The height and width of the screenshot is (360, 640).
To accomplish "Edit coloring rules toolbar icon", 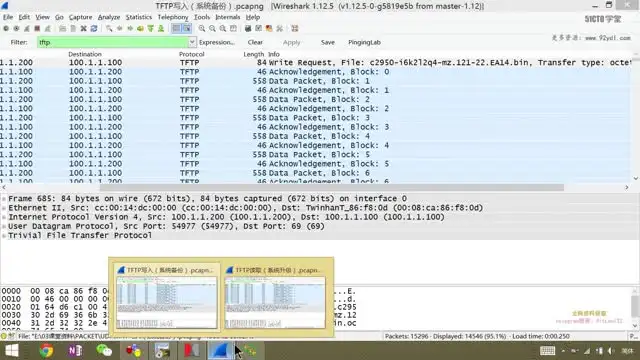I will click(269, 29).
